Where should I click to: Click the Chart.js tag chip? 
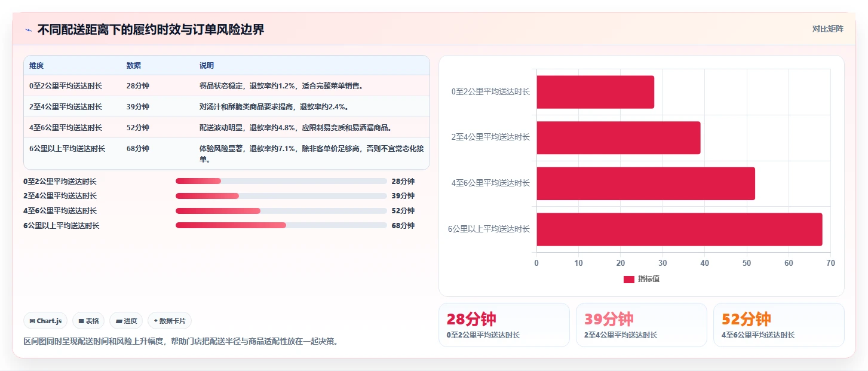tap(46, 321)
